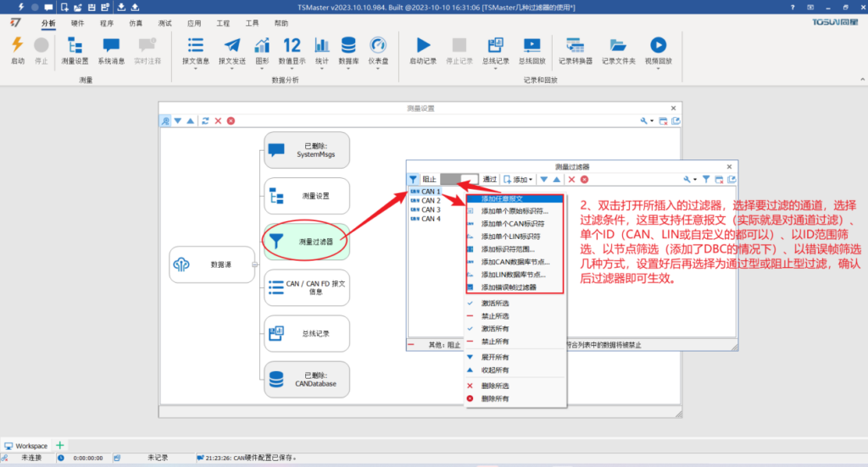Switch to the 硬件 (Hardware) ribbon tab
Viewport: 868px width, 467px height.
pyautogui.click(x=78, y=24)
